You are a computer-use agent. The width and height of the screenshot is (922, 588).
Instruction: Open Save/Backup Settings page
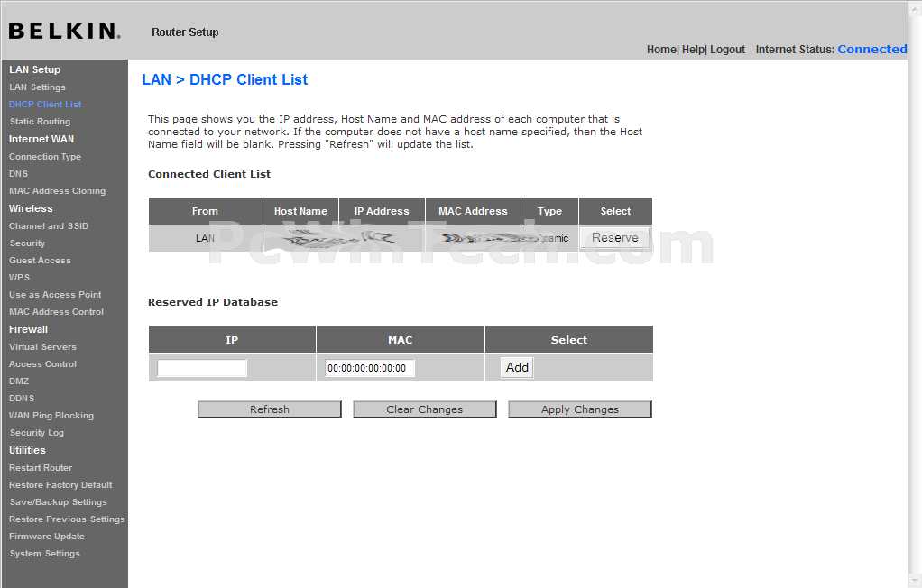tap(59, 501)
